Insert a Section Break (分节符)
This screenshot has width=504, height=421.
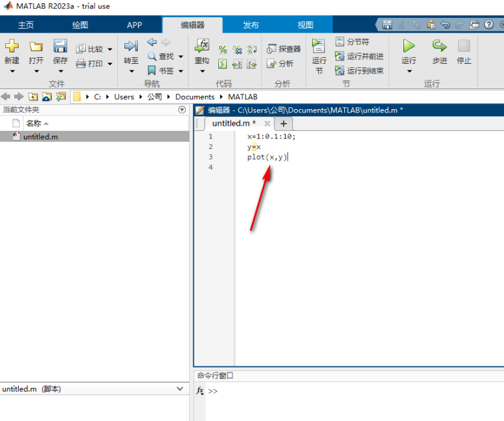(x=352, y=42)
